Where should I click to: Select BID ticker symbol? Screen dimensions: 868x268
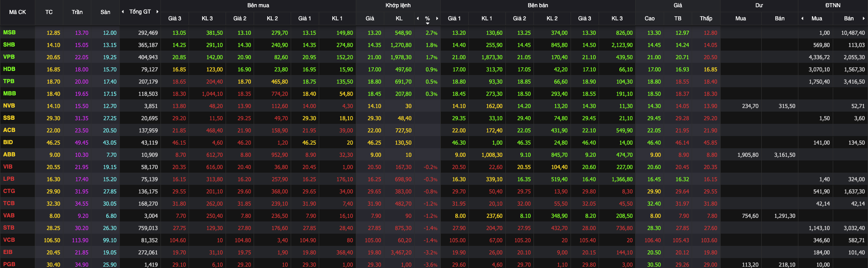[x=8, y=142]
